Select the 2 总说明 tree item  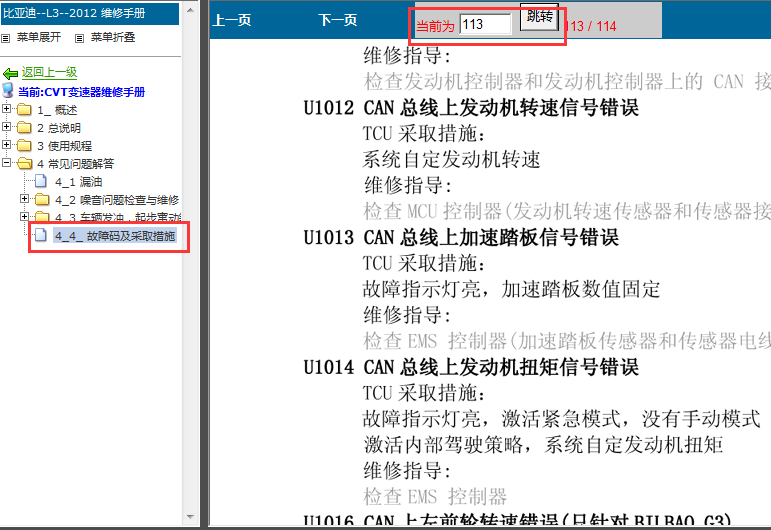[x=59, y=128]
